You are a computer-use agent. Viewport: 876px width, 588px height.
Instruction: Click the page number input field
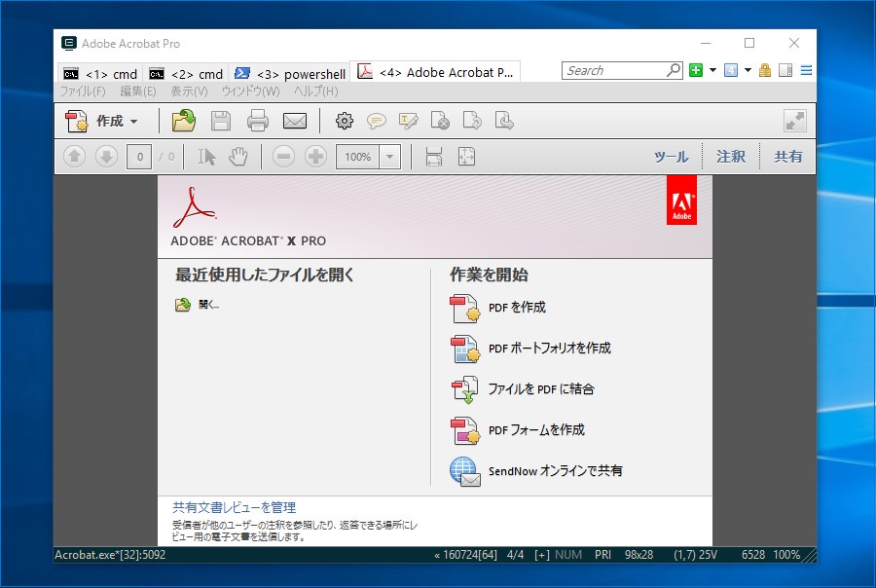click(x=139, y=157)
